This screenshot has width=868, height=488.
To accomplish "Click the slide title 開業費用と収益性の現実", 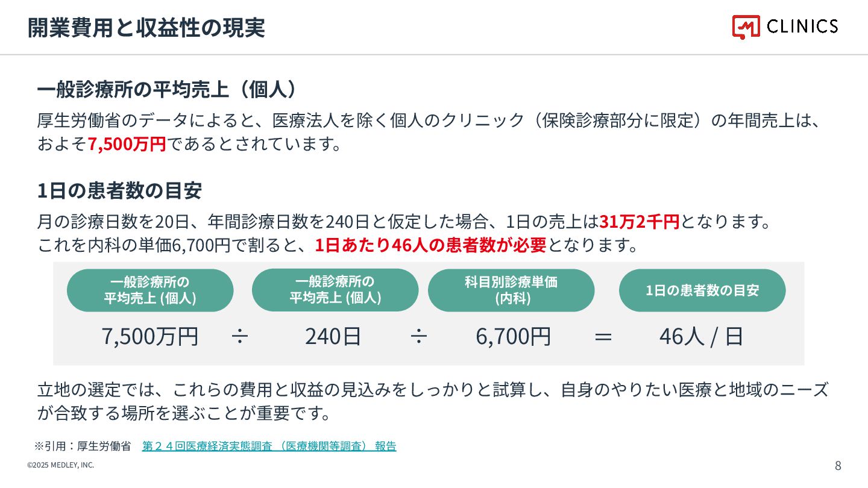I will 146,28.
